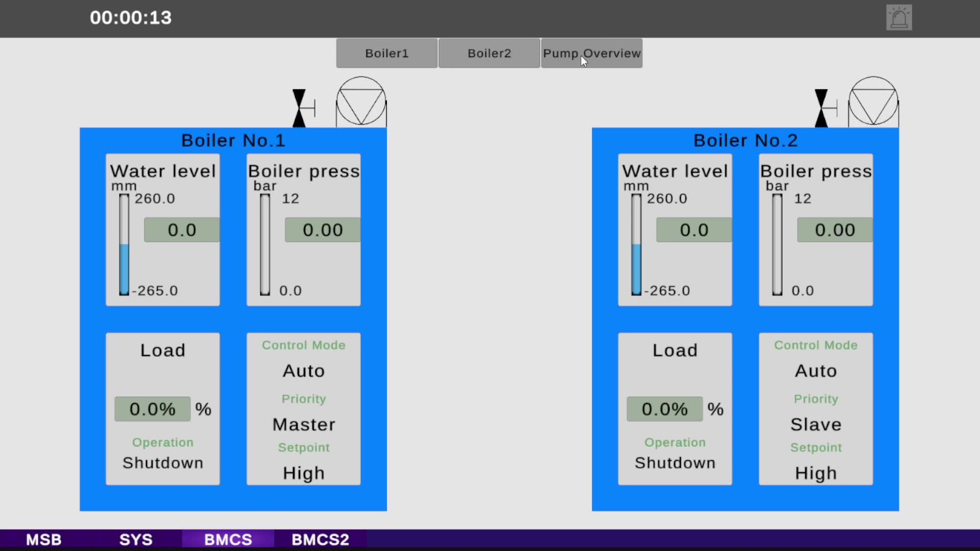
Task: Toggle Boiler No.1 Auto control mode
Action: (x=304, y=371)
